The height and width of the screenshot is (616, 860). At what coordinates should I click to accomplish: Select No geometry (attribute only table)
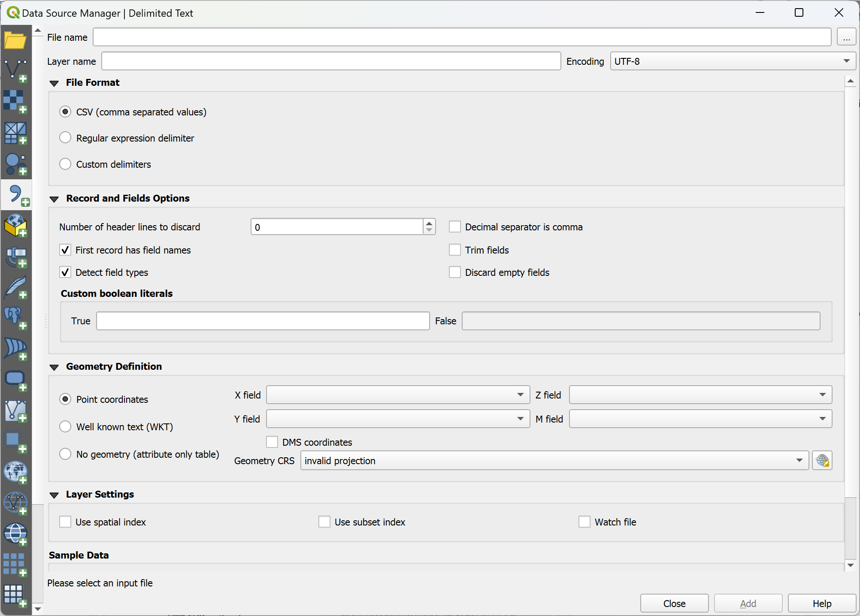coord(65,454)
